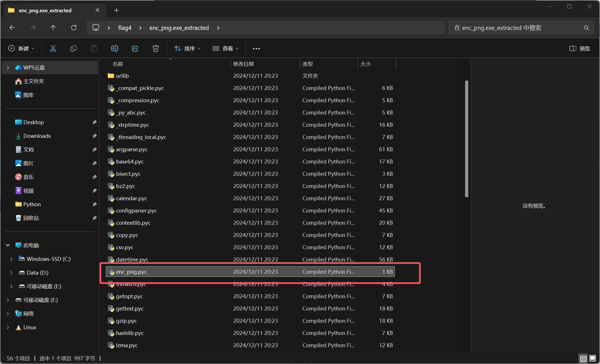
Task: Click the Delete trash icon
Action: tap(156, 48)
